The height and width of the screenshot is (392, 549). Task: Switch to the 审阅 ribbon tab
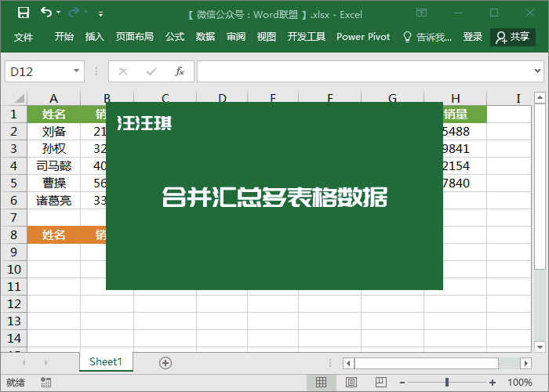(x=236, y=37)
